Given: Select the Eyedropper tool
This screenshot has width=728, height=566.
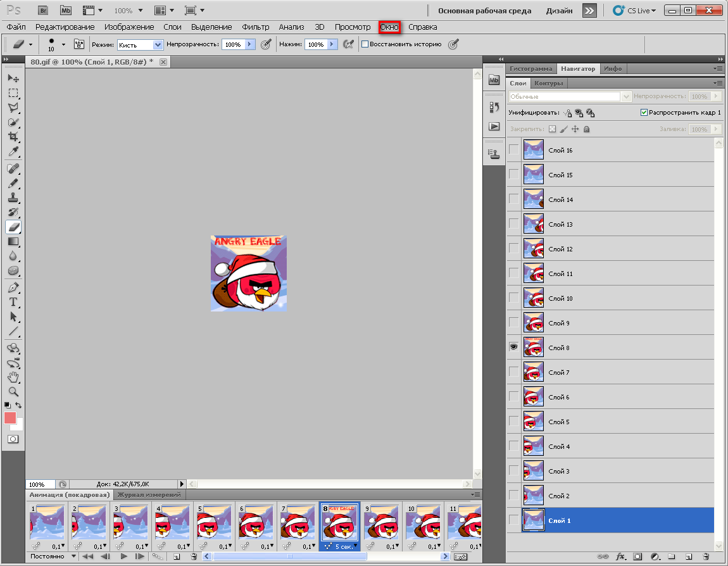Looking at the screenshot, I should point(13,151).
